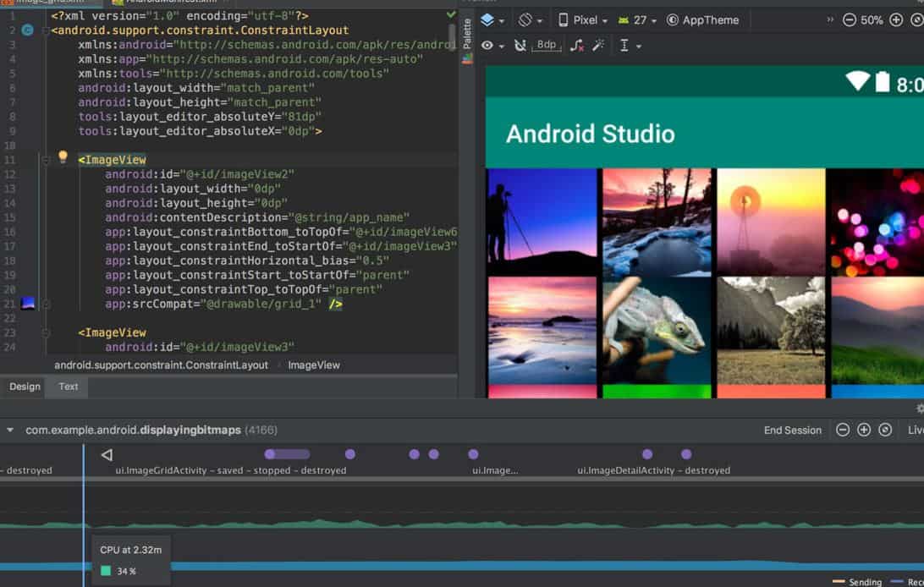Click the profiler reset zoom icon
Image resolution: width=924 pixels, height=587 pixels.
click(x=885, y=430)
